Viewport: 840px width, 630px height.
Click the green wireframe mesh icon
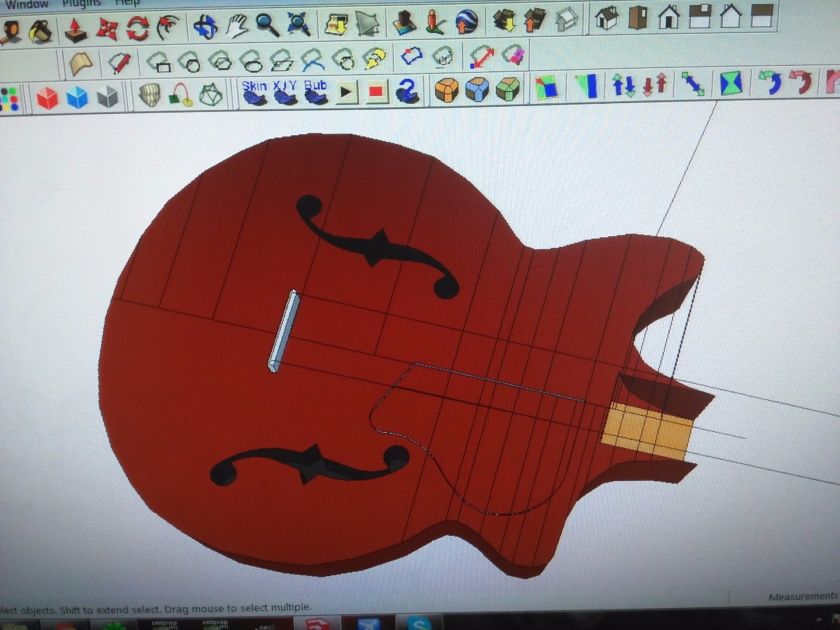[x=211, y=94]
